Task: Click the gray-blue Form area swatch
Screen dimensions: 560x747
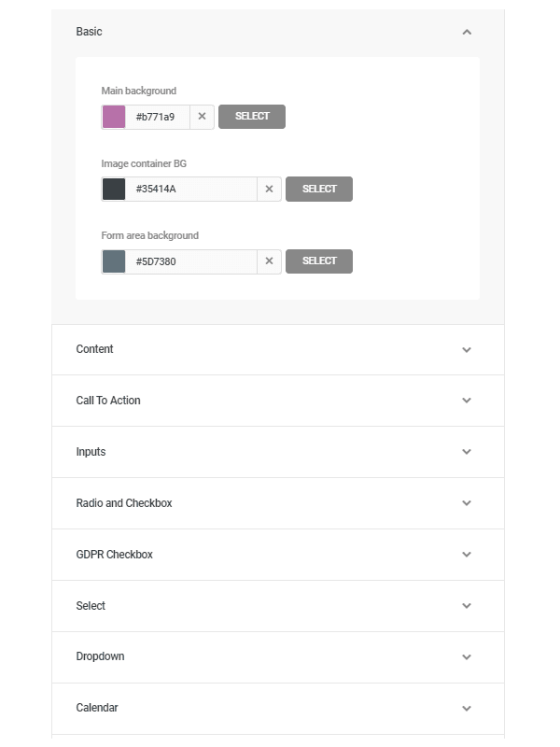Action: pos(114,261)
